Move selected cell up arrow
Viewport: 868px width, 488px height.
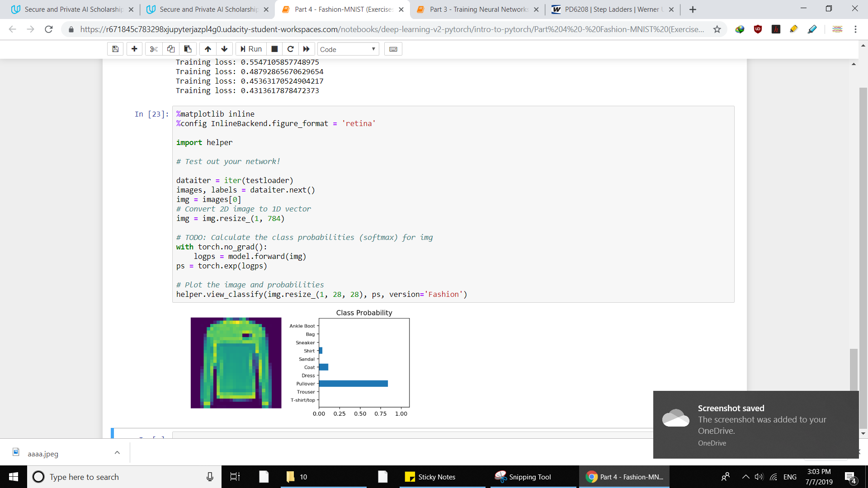click(x=208, y=49)
